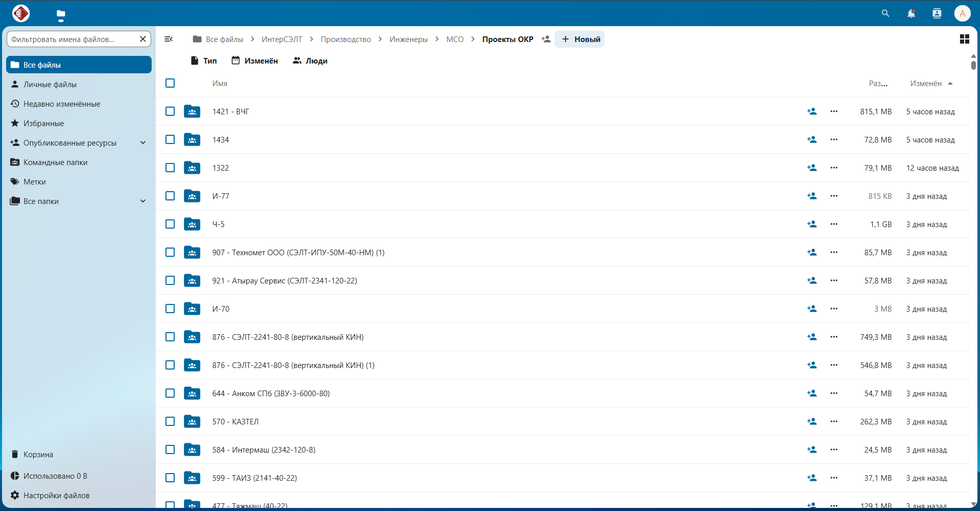Click folder icon of 1434 row

(x=192, y=139)
